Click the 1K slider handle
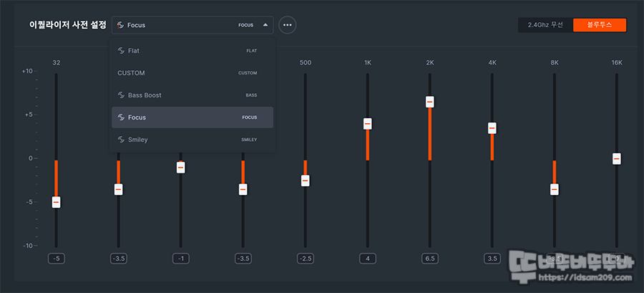 (x=368, y=124)
